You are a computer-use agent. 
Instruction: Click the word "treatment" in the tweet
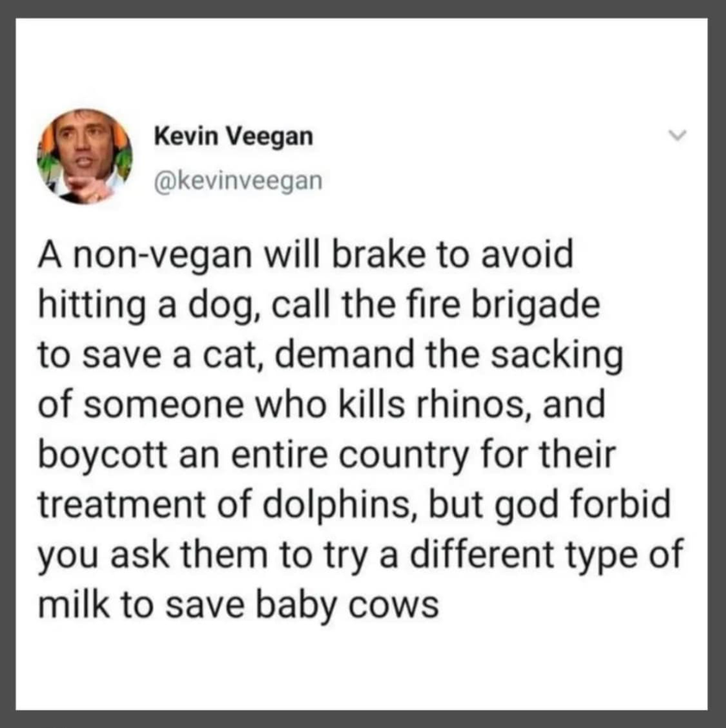121,506
